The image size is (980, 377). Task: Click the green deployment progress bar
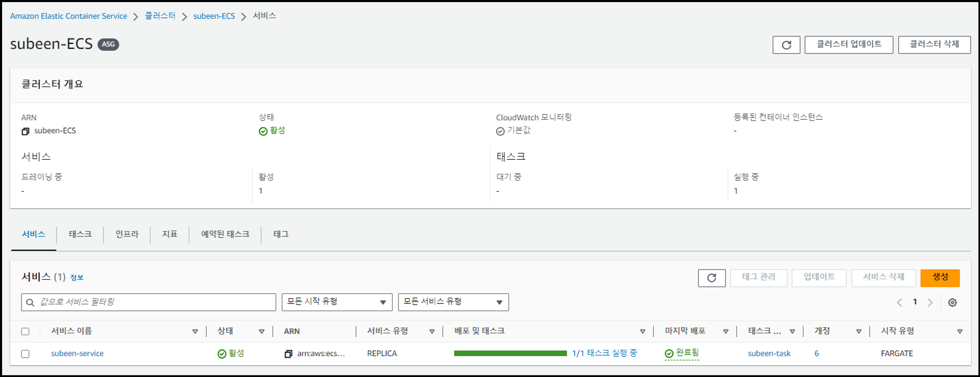point(510,353)
